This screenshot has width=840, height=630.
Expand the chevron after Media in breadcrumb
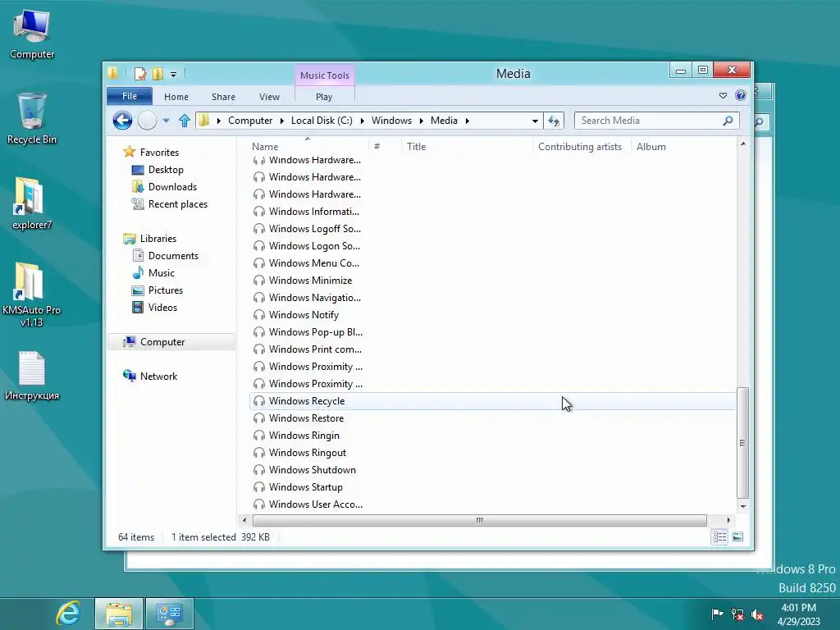467,121
